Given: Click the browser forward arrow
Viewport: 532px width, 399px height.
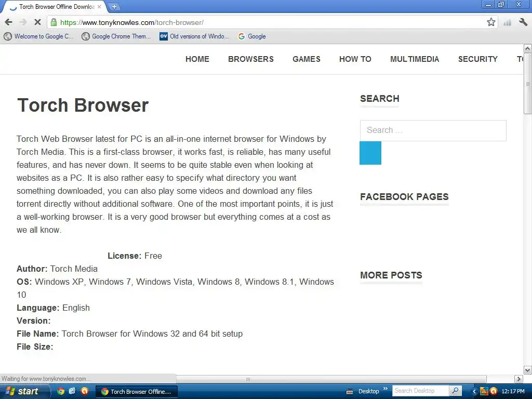Looking at the screenshot, I should coord(23,22).
